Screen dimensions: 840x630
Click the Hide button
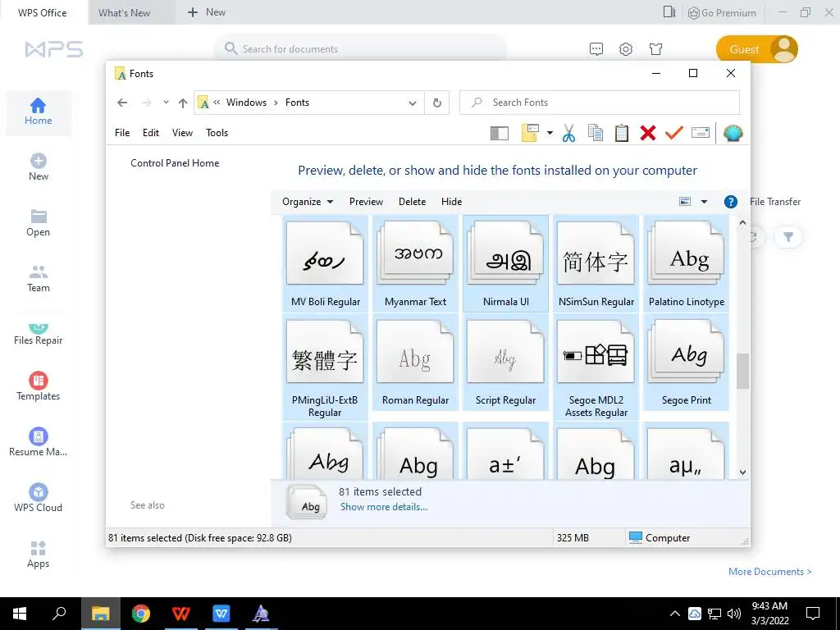pos(452,202)
